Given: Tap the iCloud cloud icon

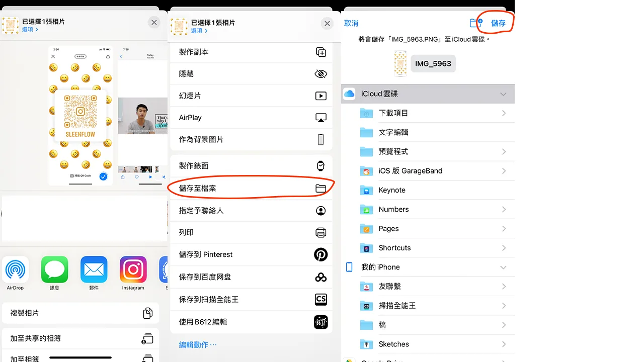Looking at the screenshot, I should click(349, 94).
